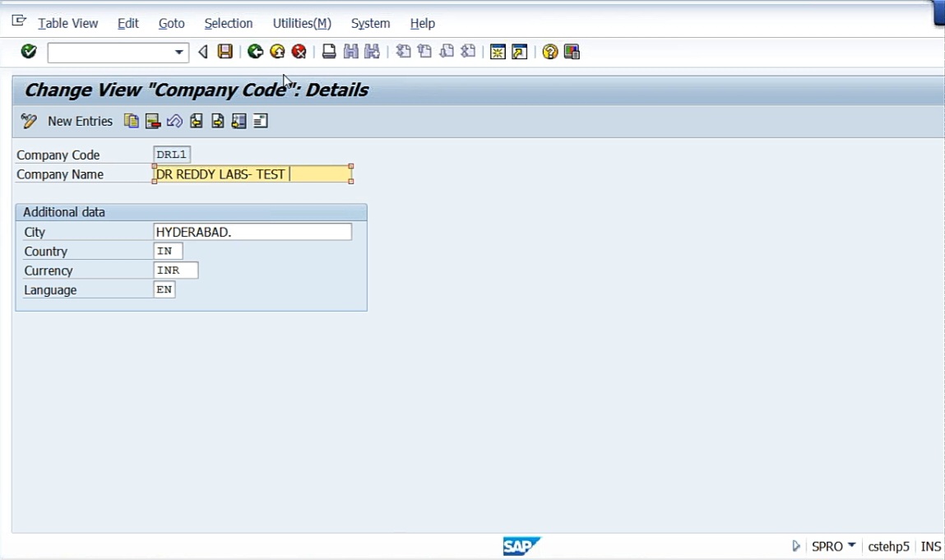Click the First Page icon
This screenshot has height=560, width=945.
point(403,52)
